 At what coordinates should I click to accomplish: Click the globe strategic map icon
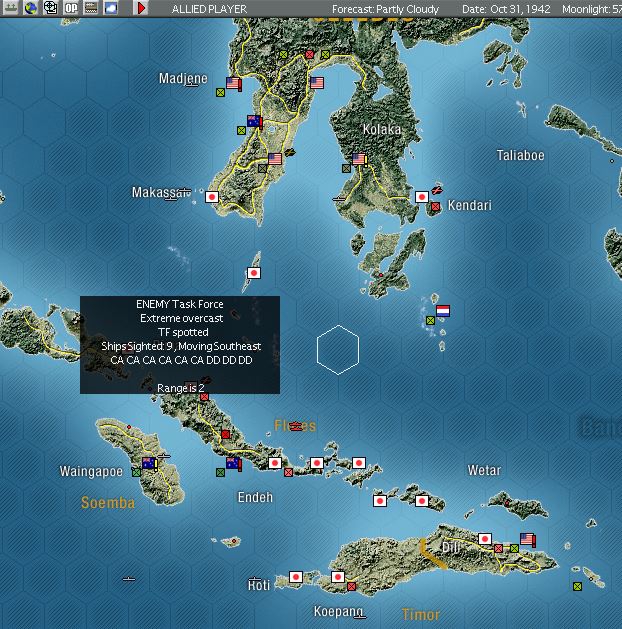coord(30,8)
